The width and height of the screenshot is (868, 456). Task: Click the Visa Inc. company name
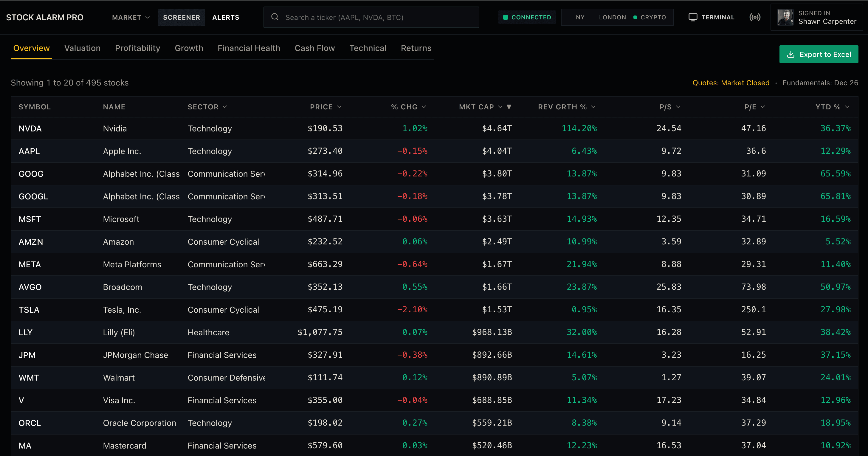tap(119, 400)
